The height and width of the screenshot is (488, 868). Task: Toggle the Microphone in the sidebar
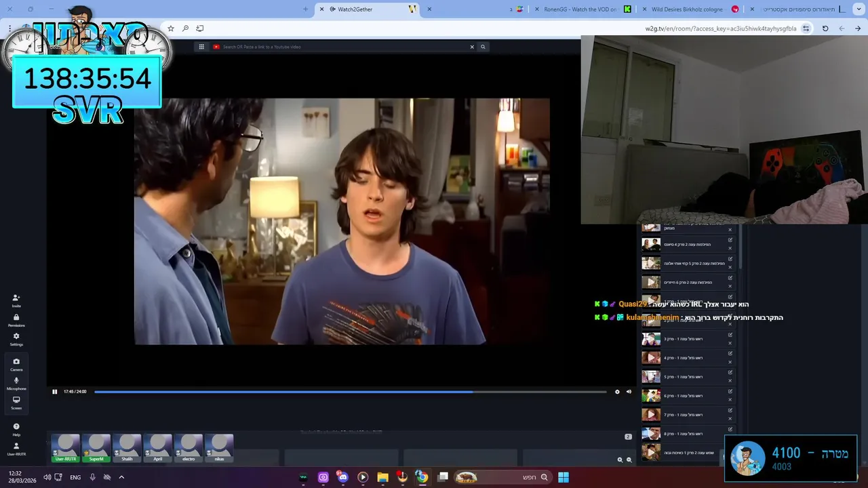16,383
